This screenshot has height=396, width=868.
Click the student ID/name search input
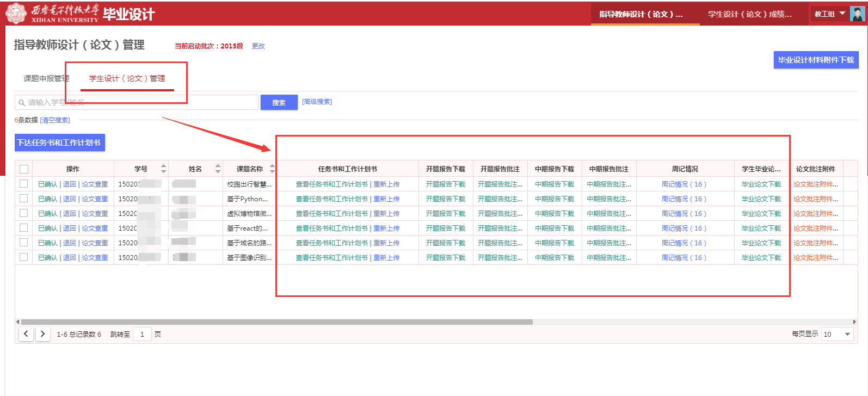[139, 102]
